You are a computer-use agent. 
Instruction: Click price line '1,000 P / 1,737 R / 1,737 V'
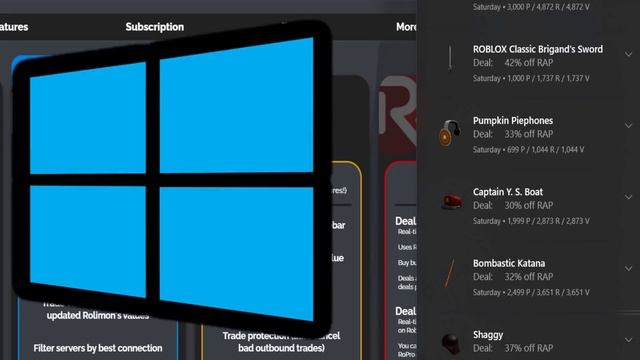548,78
